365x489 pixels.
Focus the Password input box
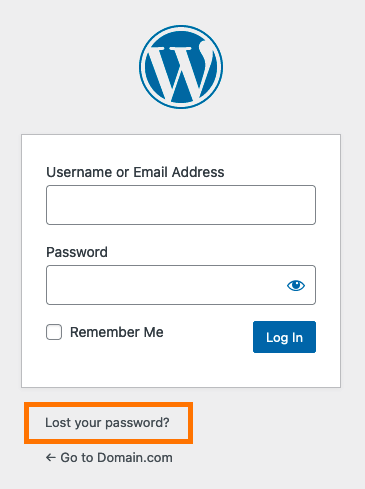[x=181, y=285]
